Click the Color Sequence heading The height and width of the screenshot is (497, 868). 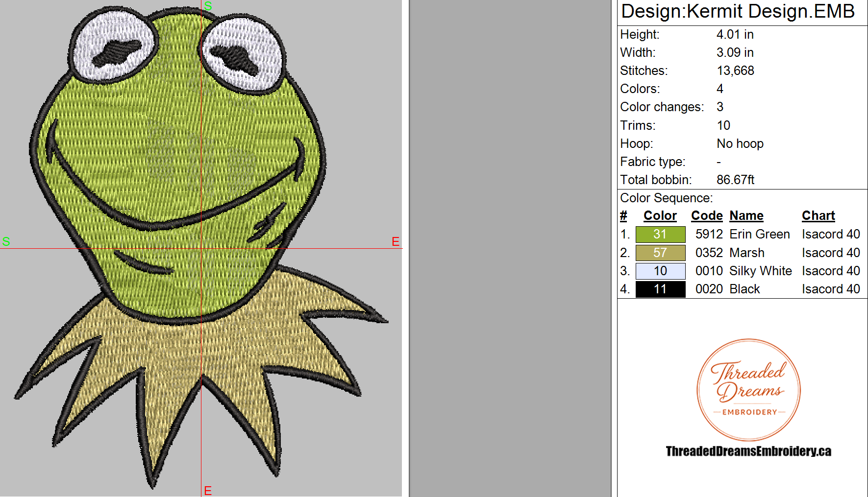point(667,198)
